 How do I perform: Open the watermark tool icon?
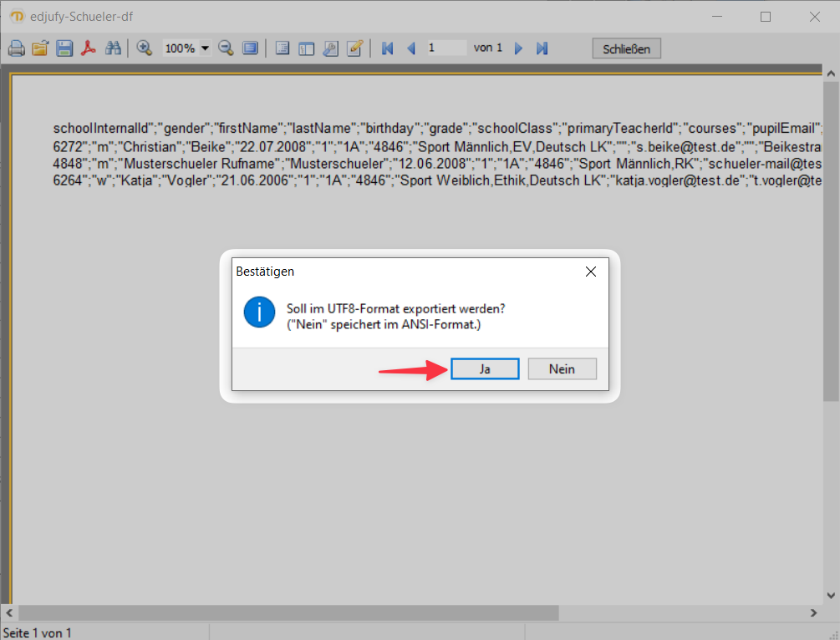330,48
